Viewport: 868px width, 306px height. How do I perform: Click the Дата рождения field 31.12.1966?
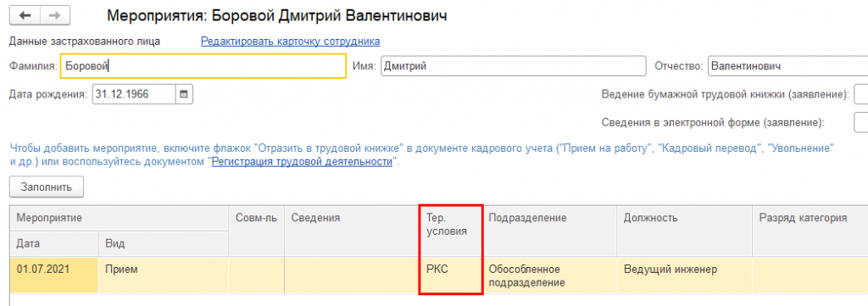click(133, 94)
